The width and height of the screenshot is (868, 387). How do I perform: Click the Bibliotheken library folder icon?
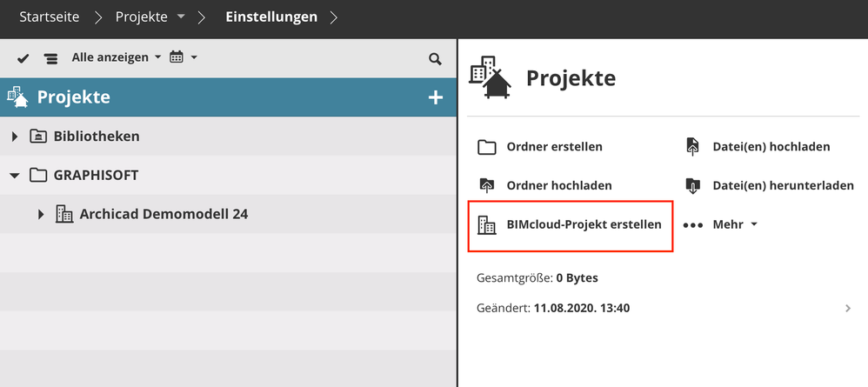pos(37,137)
